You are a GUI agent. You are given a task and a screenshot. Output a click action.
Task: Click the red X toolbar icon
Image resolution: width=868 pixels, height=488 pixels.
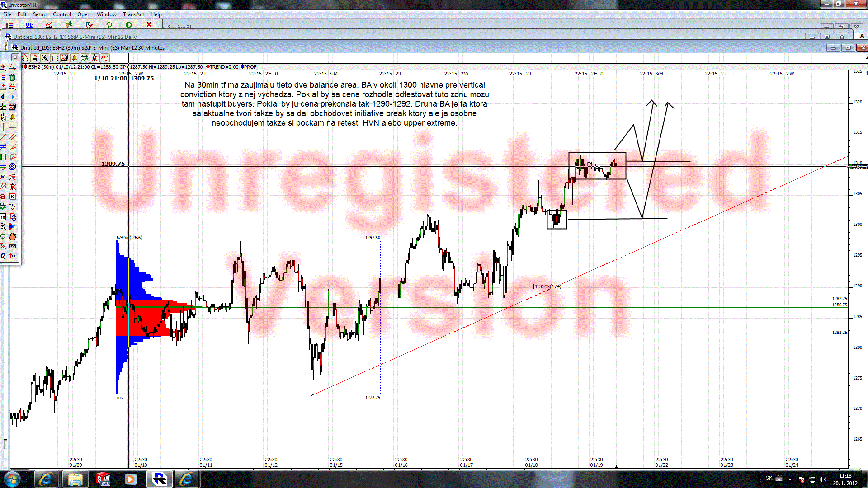(x=149, y=25)
